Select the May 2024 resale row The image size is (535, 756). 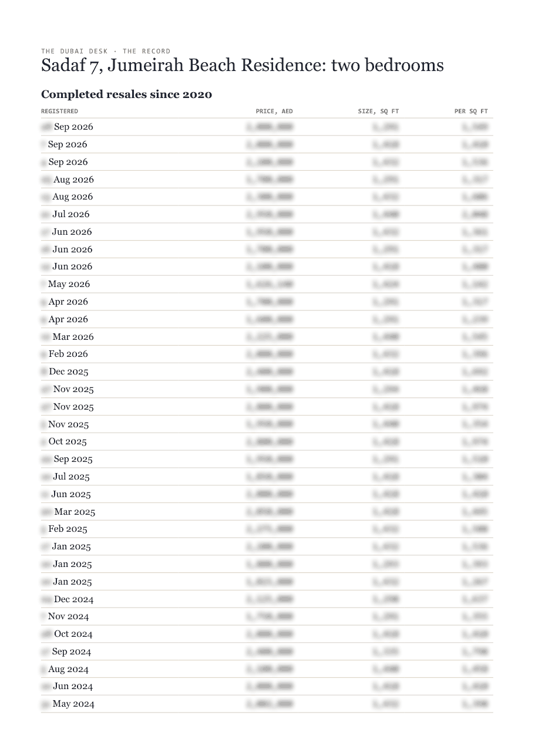267,704
